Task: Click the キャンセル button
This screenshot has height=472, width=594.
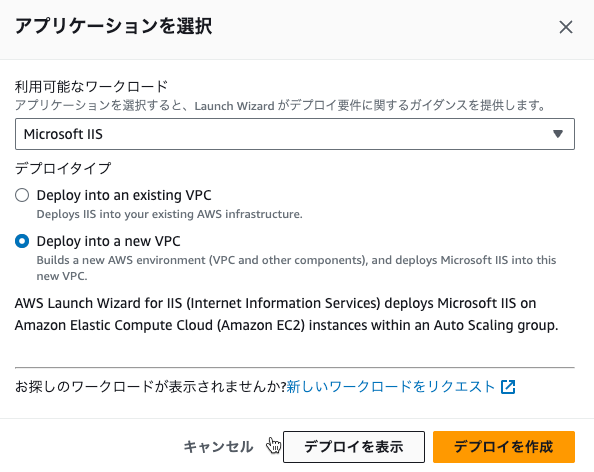Action: [x=218, y=447]
